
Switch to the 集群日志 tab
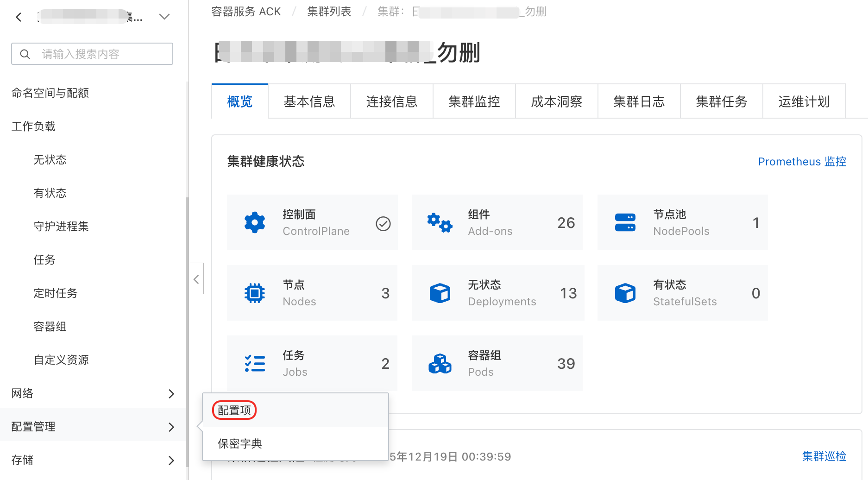pyautogui.click(x=639, y=101)
